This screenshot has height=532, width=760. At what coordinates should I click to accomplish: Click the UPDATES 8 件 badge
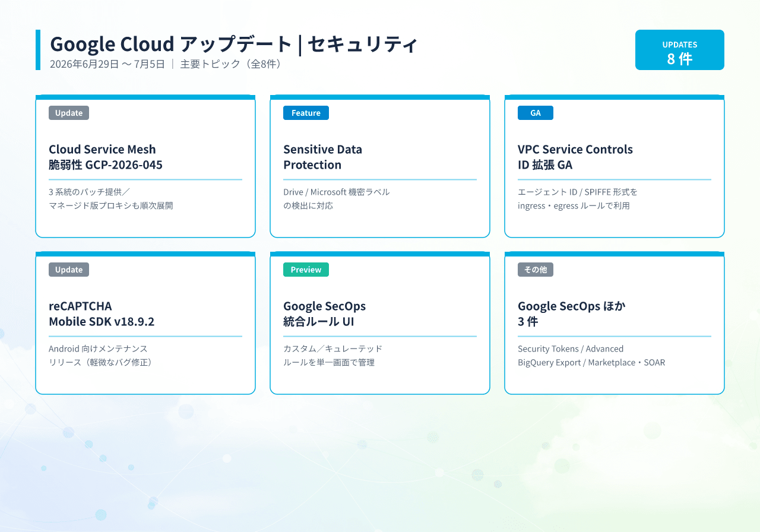679,50
